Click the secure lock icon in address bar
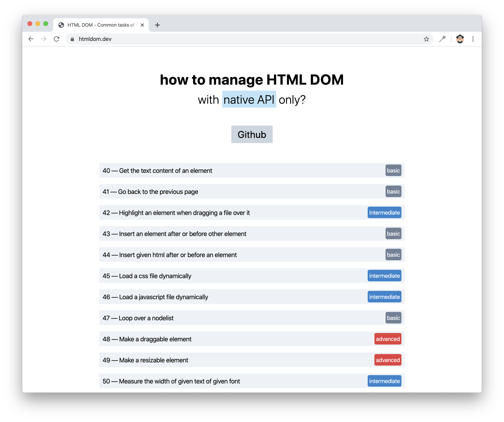Screen dimensions: 504x422 pos(72,39)
